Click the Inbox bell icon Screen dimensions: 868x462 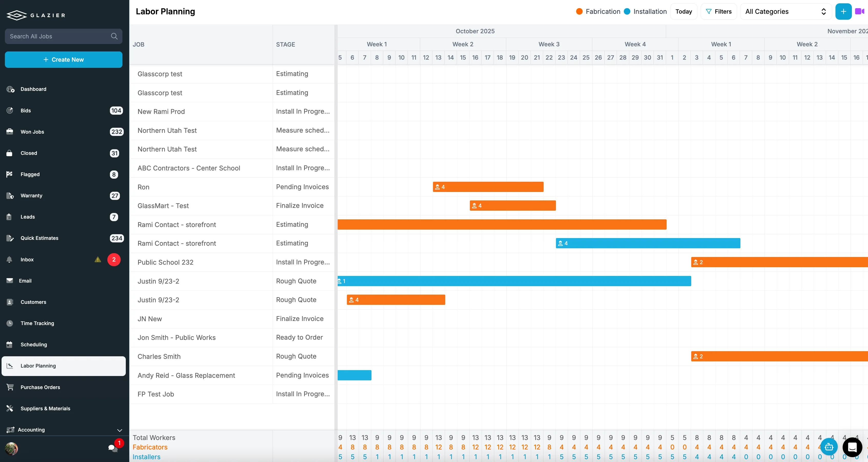(x=9, y=259)
